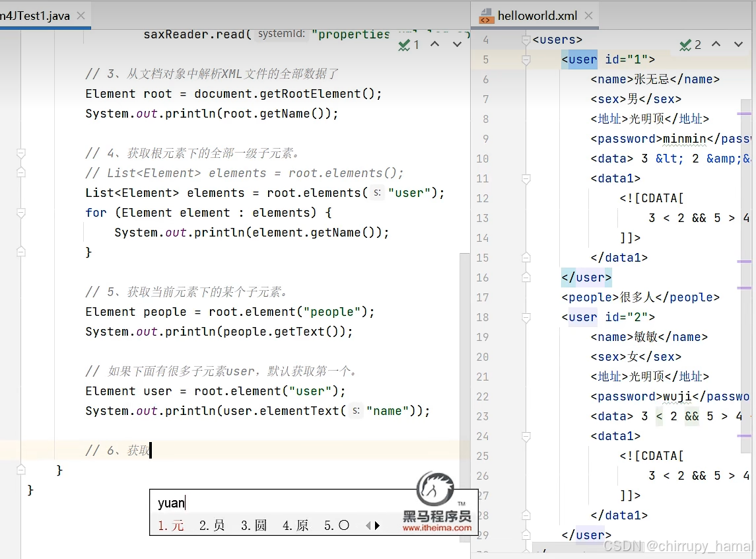Click the helloworld.xml file type icon
This screenshot has height=559, width=756.
click(x=486, y=16)
